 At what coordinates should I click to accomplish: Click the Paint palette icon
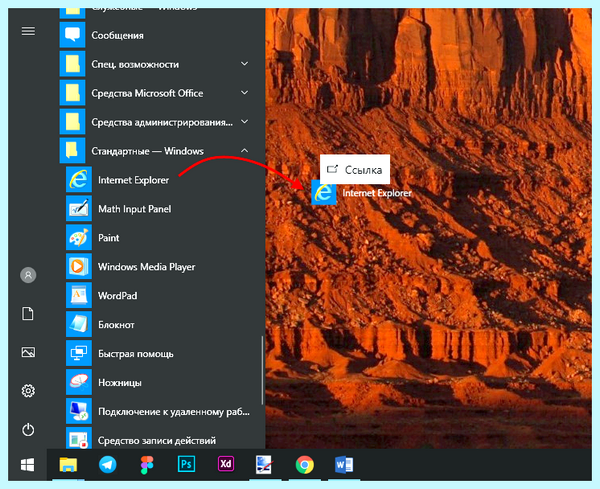pyautogui.click(x=79, y=237)
